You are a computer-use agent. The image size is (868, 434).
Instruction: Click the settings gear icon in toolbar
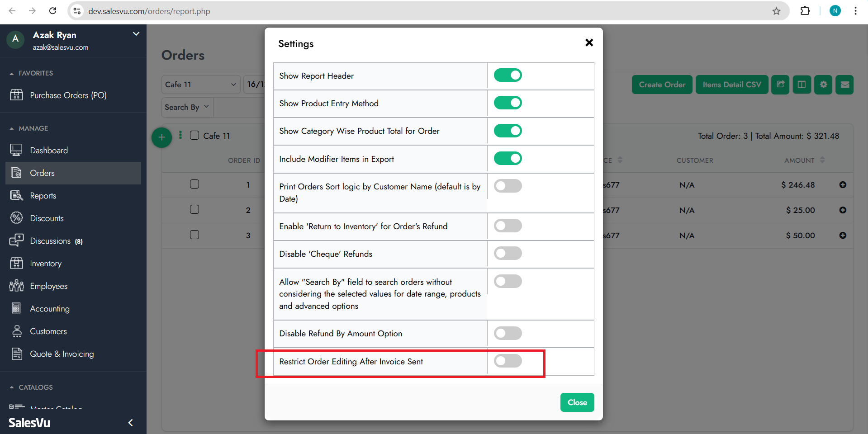[823, 85]
